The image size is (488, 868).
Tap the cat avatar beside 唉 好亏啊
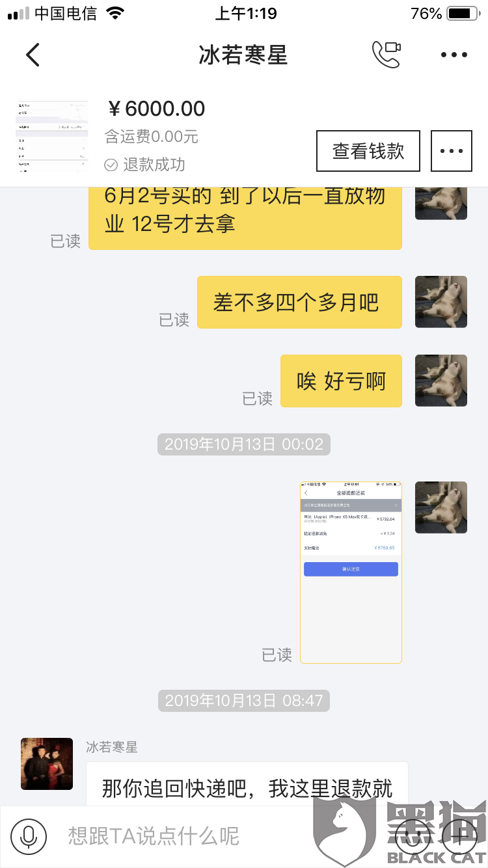tap(441, 381)
